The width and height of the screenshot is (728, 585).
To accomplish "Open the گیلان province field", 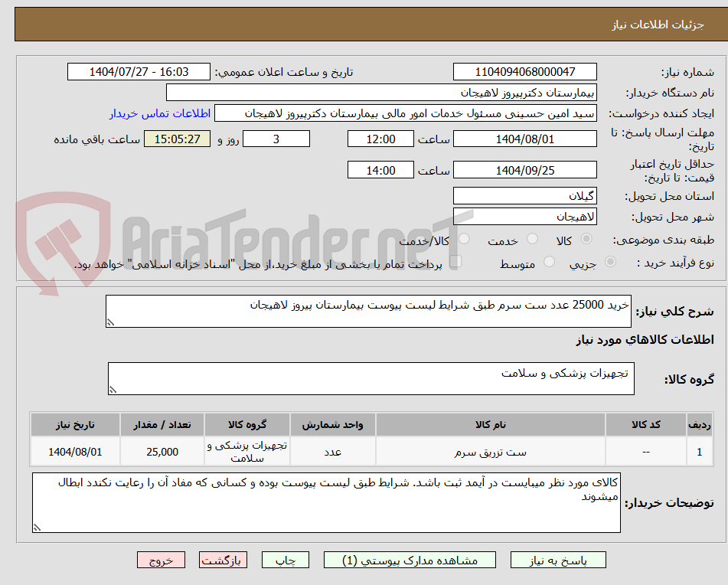I will pos(524,195).
